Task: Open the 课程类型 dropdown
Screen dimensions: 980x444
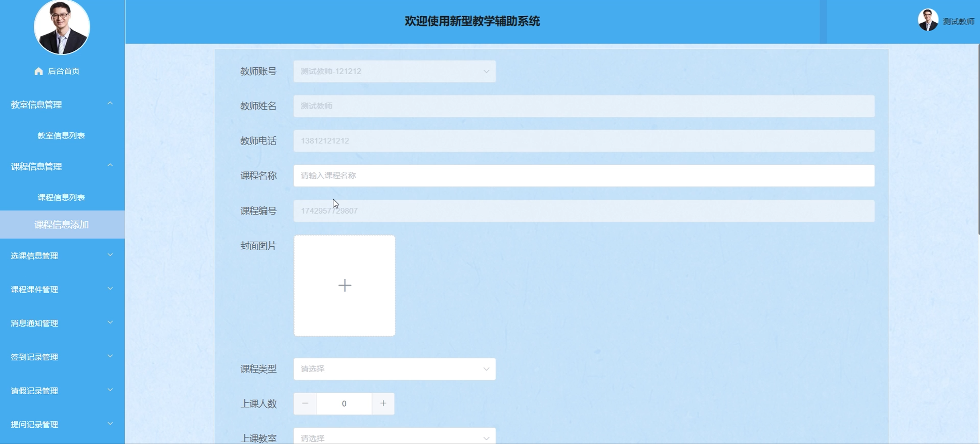Action: coord(394,369)
